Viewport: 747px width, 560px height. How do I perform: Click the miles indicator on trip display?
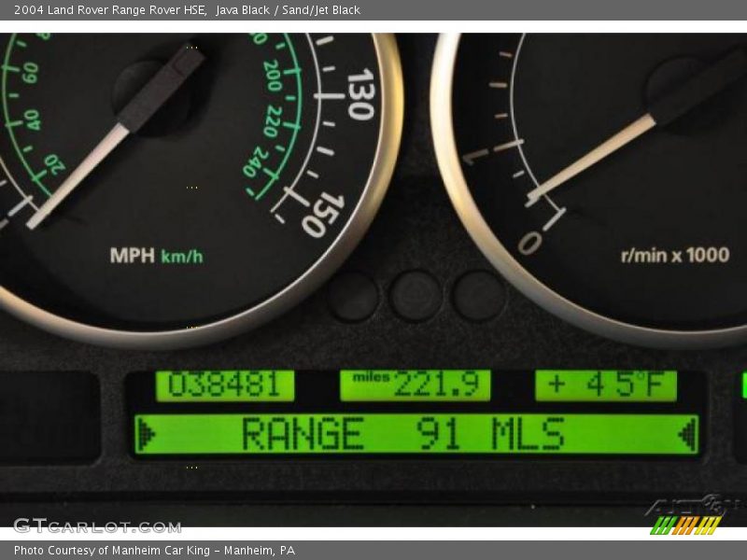(x=371, y=376)
